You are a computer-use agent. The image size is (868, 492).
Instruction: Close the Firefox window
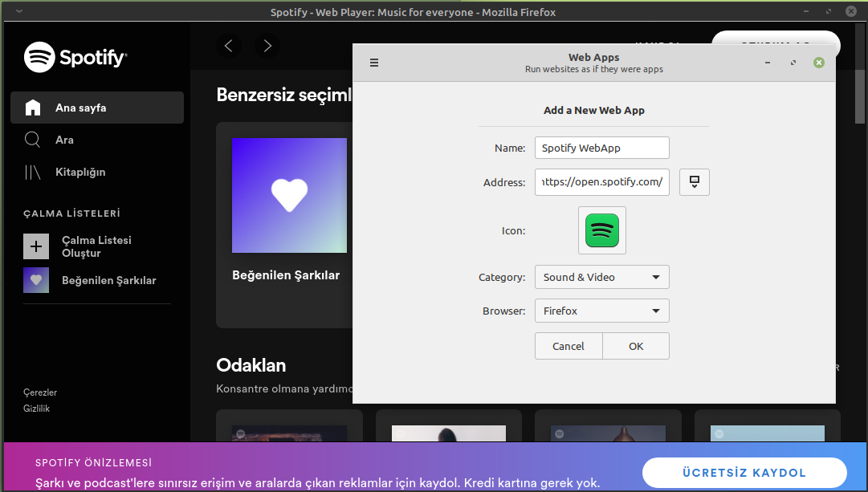click(851, 11)
